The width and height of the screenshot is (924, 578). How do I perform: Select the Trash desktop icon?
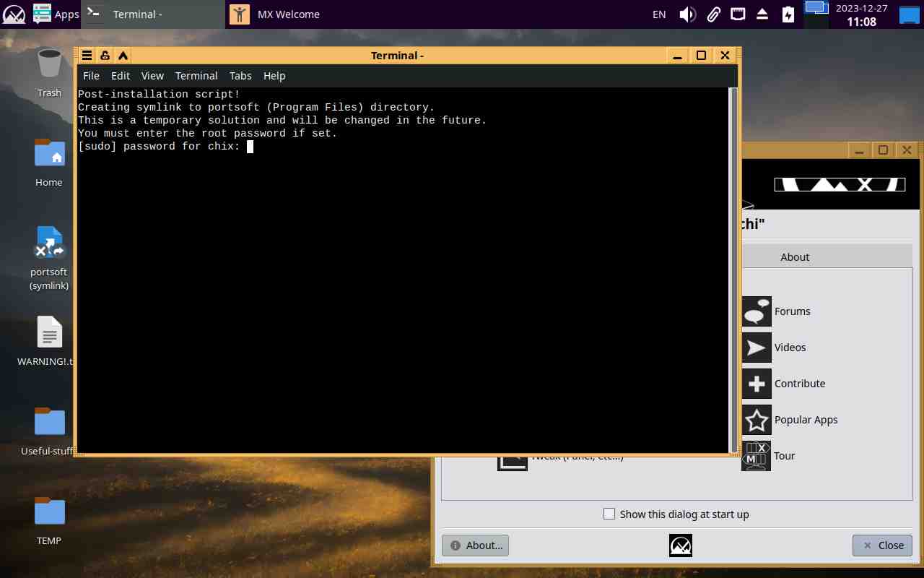[x=49, y=72]
